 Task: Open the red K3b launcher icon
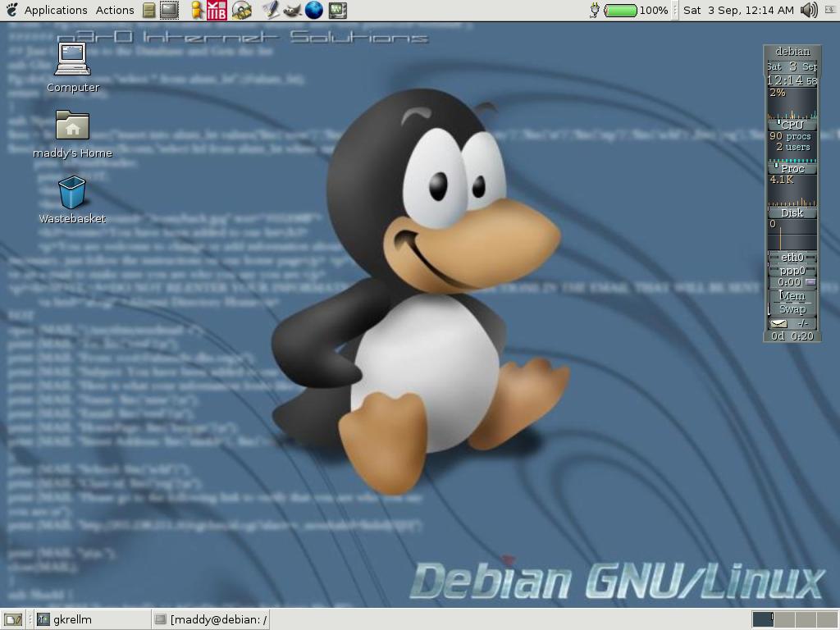217,10
